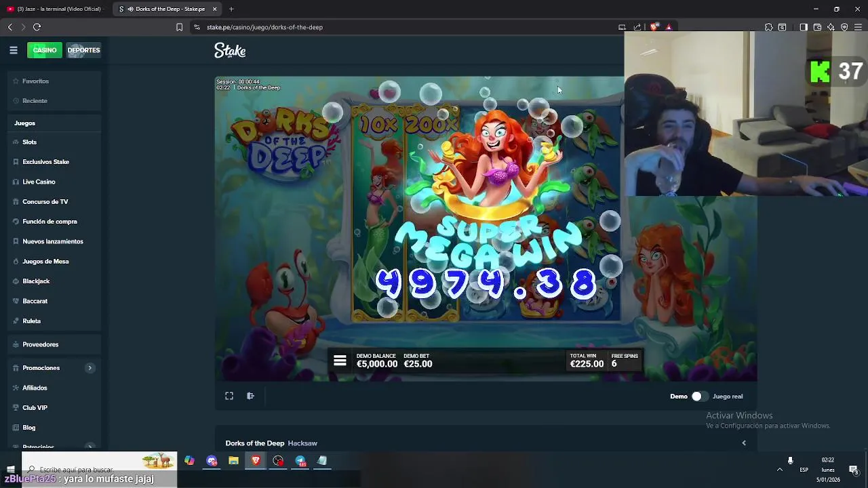Open browser extensions puzzle icon
868x488 pixels.
tap(768, 27)
